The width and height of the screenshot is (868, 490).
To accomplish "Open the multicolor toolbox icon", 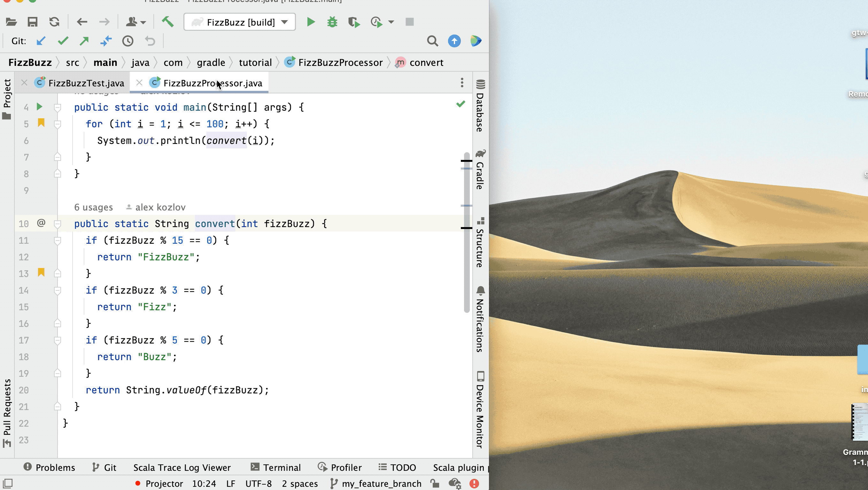I will click(476, 41).
